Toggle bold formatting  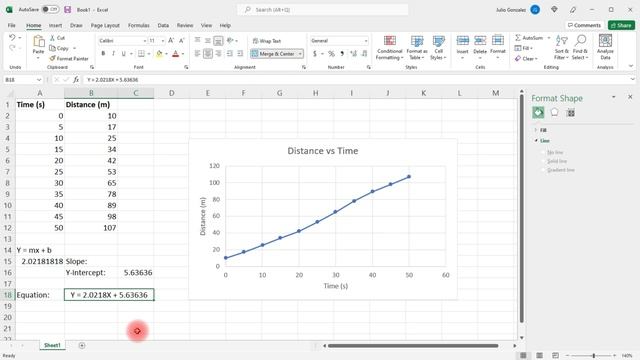(x=103, y=53)
